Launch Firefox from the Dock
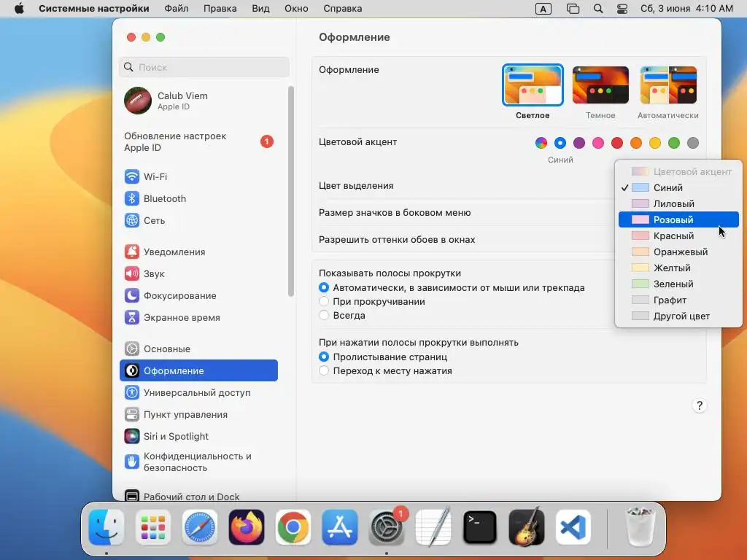 (x=247, y=527)
